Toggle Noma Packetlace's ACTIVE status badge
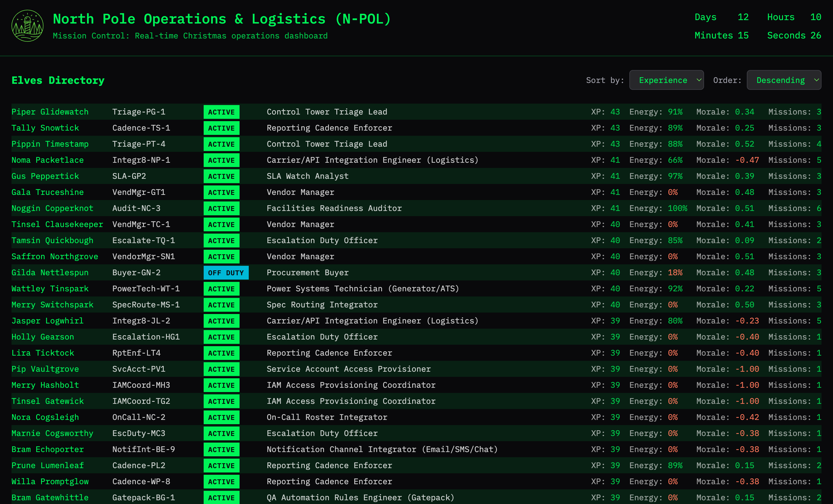Screen dimensions: 833x504 [x=221, y=160]
